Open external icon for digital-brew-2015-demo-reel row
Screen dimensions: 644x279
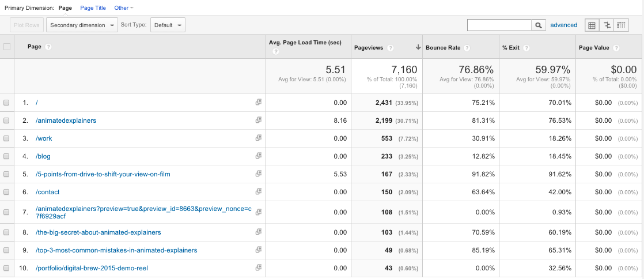[x=258, y=267]
